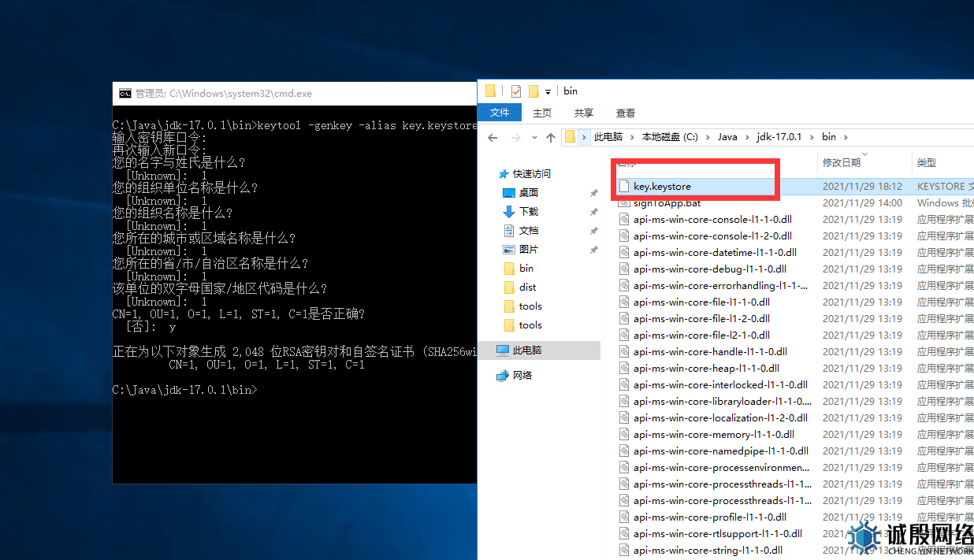This screenshot has width=974, height=560.
Task: Click 本地磁盘 (C:) in address breadcrumb
Action: 670,137
